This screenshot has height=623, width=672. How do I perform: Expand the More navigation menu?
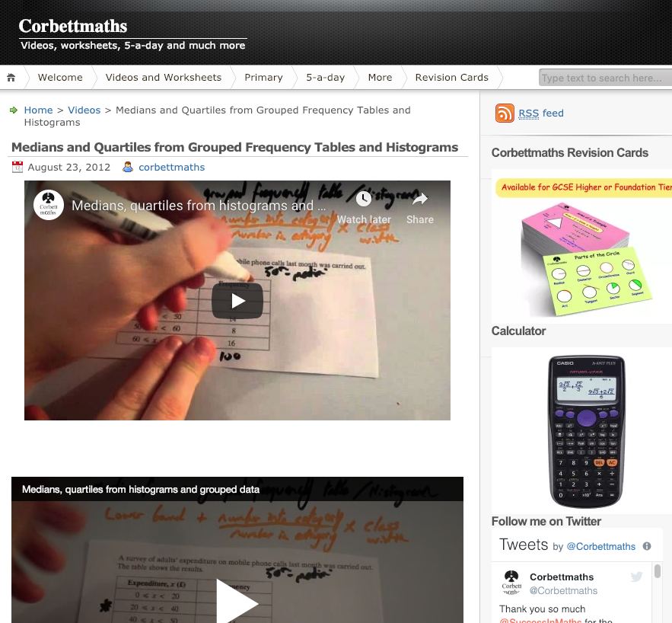pos(381,78)
